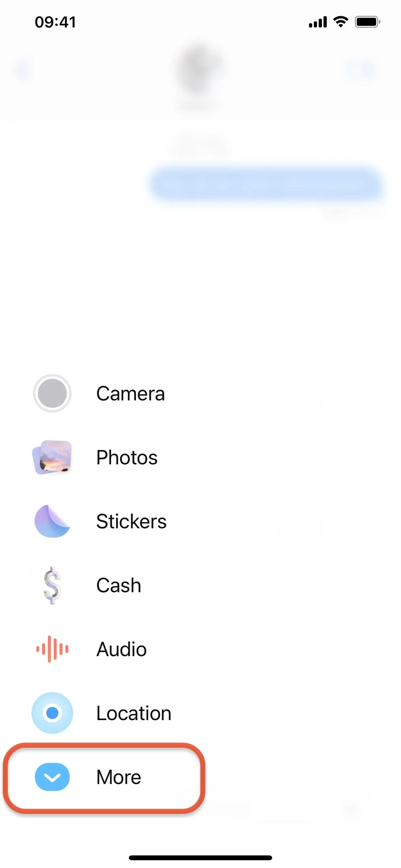Tap the Location blue dot icon

coord(52,713)
